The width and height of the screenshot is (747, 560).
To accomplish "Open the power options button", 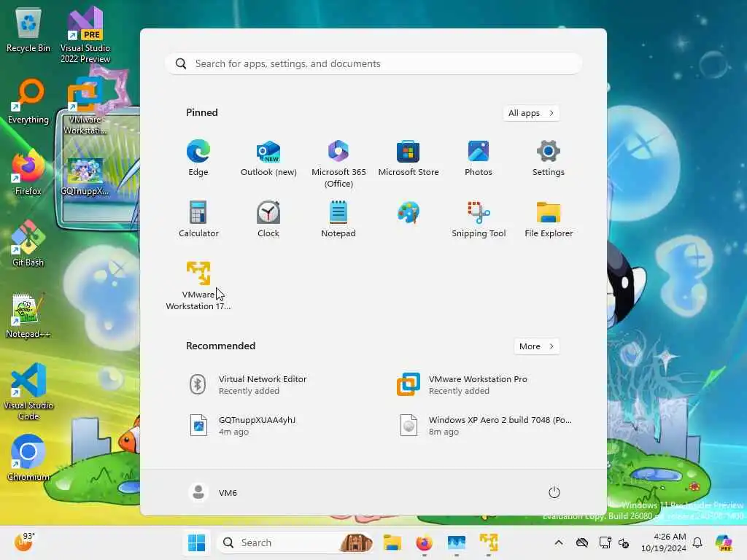I will coord(554,492).
